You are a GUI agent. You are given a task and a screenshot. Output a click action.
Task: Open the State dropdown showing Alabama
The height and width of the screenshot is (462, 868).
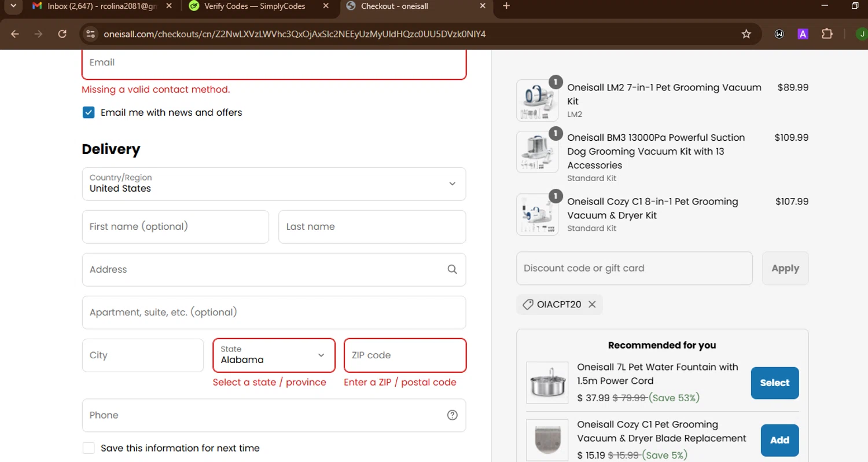click(x=274, y=355)
